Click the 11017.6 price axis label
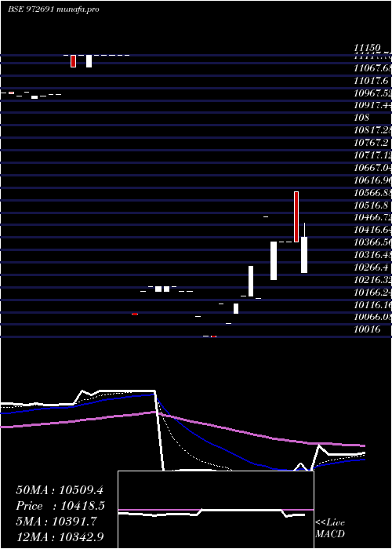Viewport: 392px width, 549px height. pyautogui.click(x=371, y=81)
